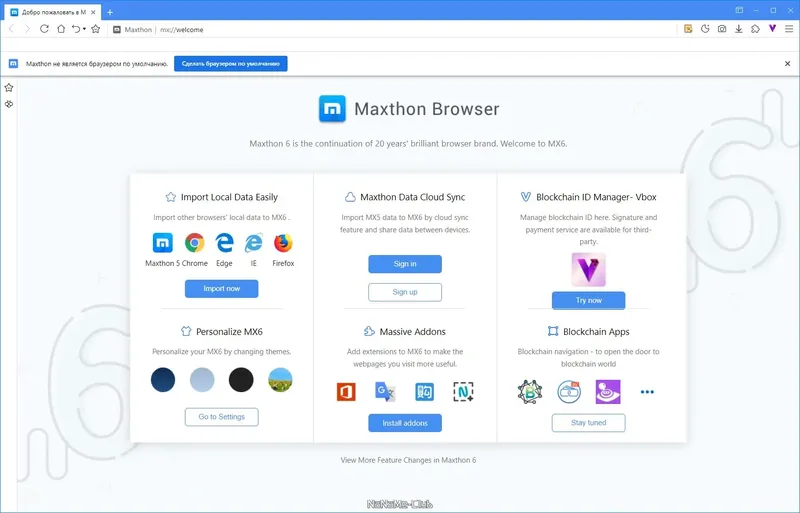Open the sidebar second icon below the star
Image resolution: width=800 pixels, height=513 pixels.
pos(9,104)
